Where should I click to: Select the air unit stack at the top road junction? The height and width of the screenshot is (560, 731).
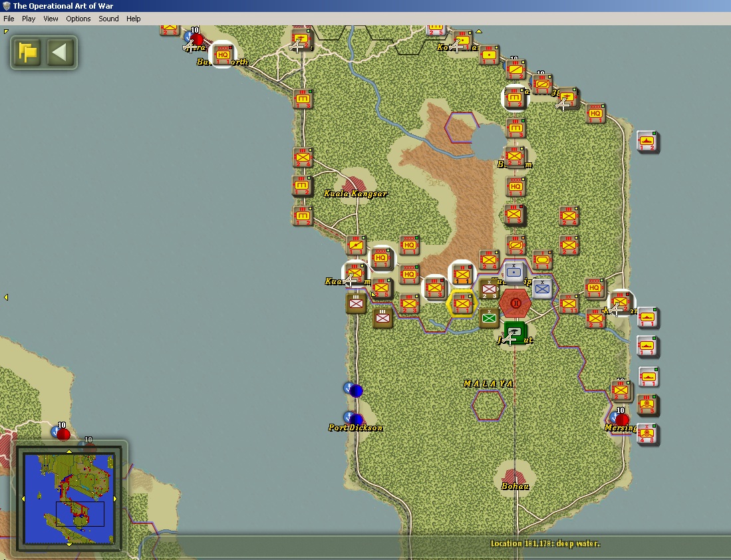click(x=301, y=40)
